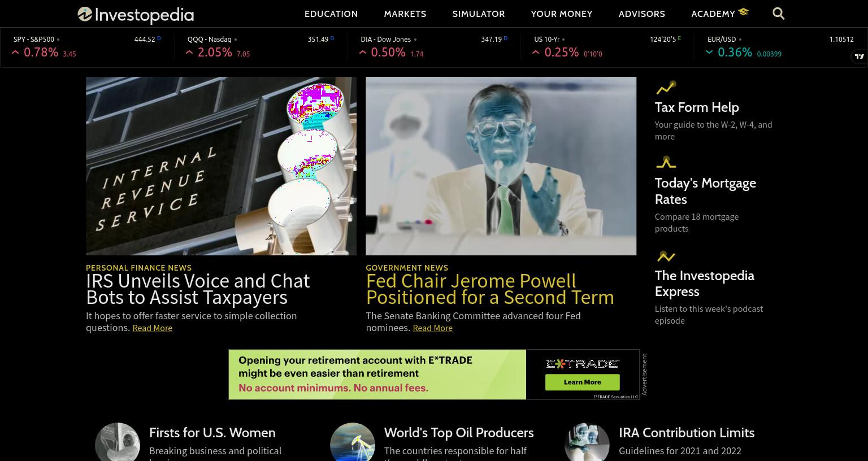Open the Markets menu
The image size is (868, 461).
405,14
